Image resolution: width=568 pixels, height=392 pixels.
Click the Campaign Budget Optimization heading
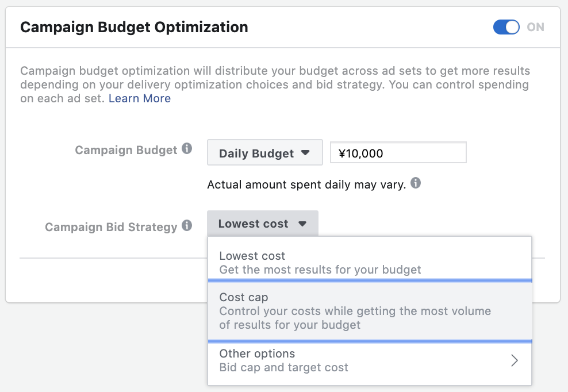coord(134,27)
